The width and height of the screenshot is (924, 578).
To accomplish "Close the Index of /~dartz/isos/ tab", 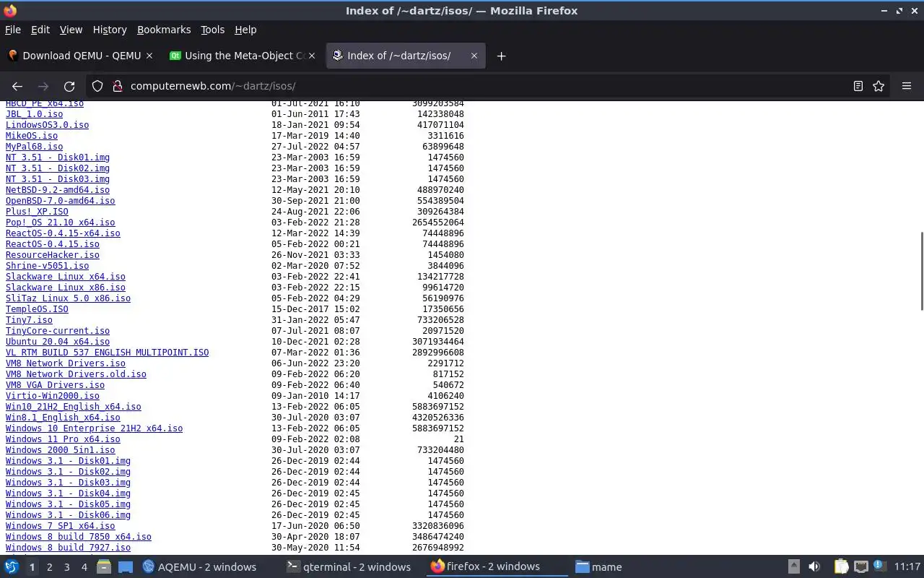I will click(474, 56).
